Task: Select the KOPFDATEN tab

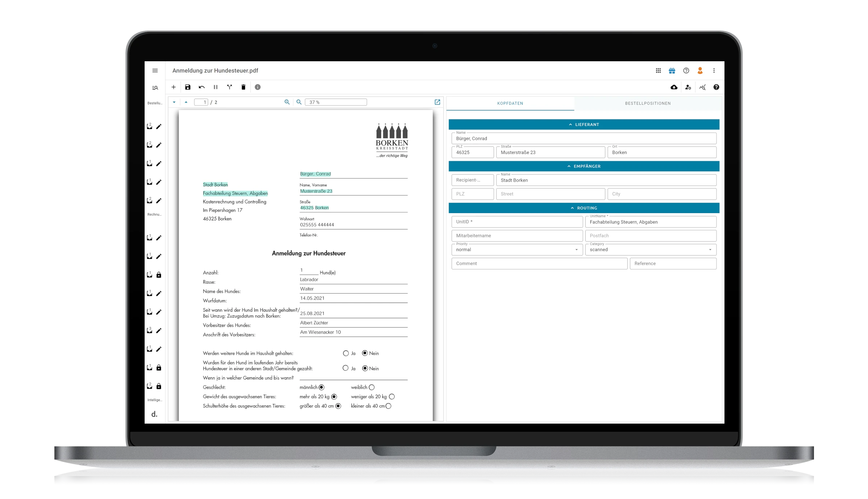Action: (510, 103)
